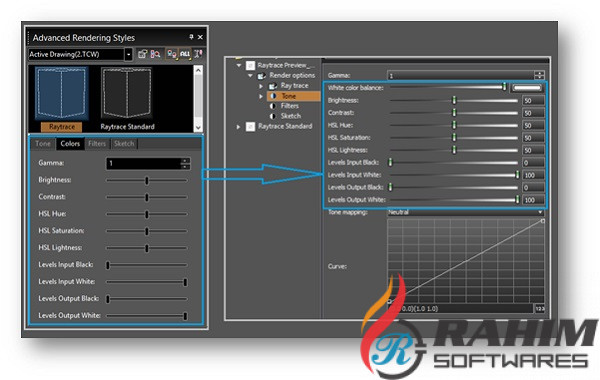
Task: Click the Contrast value field showing 50
Action: tap(533, 113)
